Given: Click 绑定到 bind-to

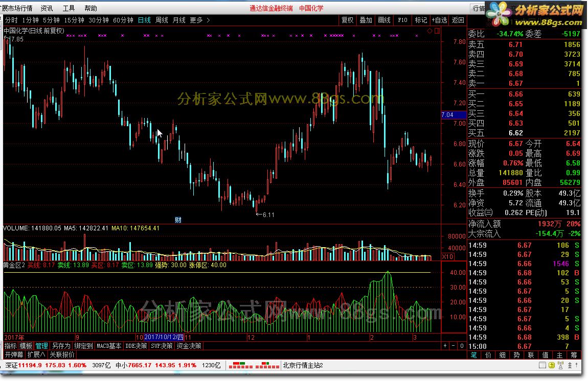Looking at the screenshot, I should pos(83,346).
